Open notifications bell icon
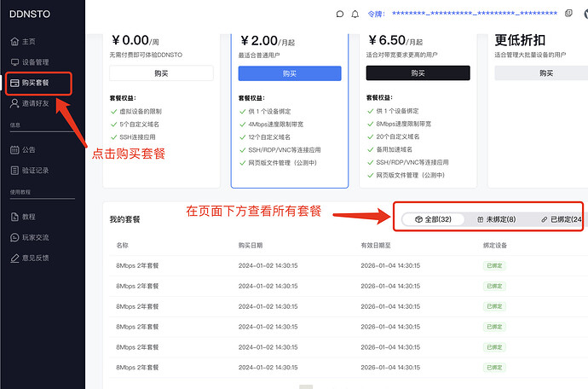588x389 pixels. [354, 14]
